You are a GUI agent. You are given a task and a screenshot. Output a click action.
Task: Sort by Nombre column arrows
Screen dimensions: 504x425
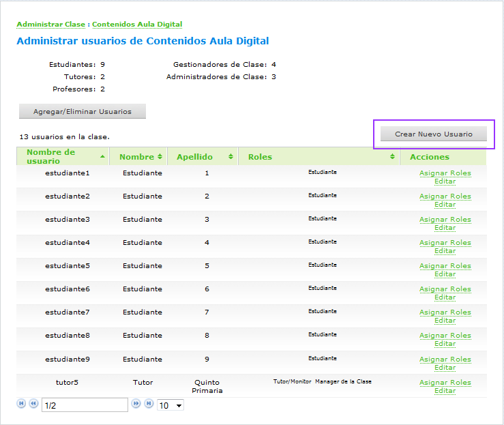(160, 157)
